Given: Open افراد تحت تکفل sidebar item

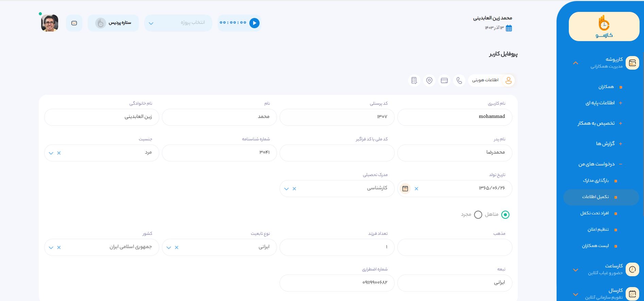Looking at the screenshot, I should 594,213.
